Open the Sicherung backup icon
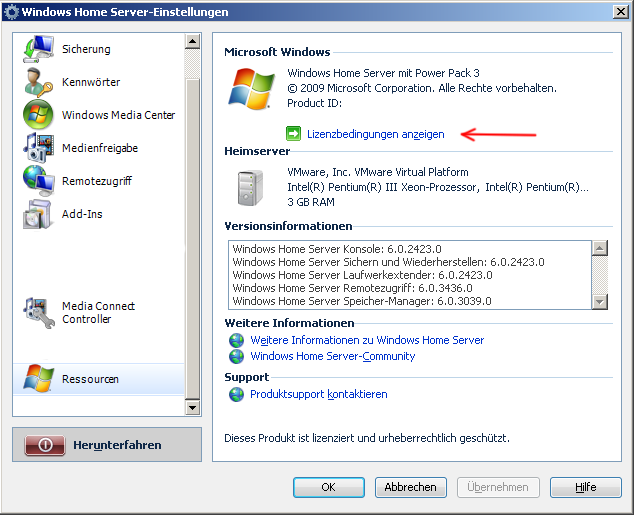The width and height of the screenshot is (634, 515). pos(38,49)
